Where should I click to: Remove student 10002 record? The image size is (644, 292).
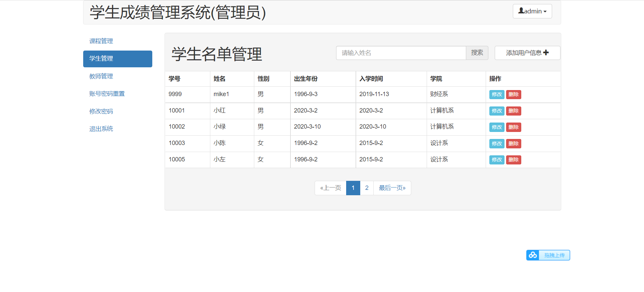pyautogui.click(x=514, y=127)
